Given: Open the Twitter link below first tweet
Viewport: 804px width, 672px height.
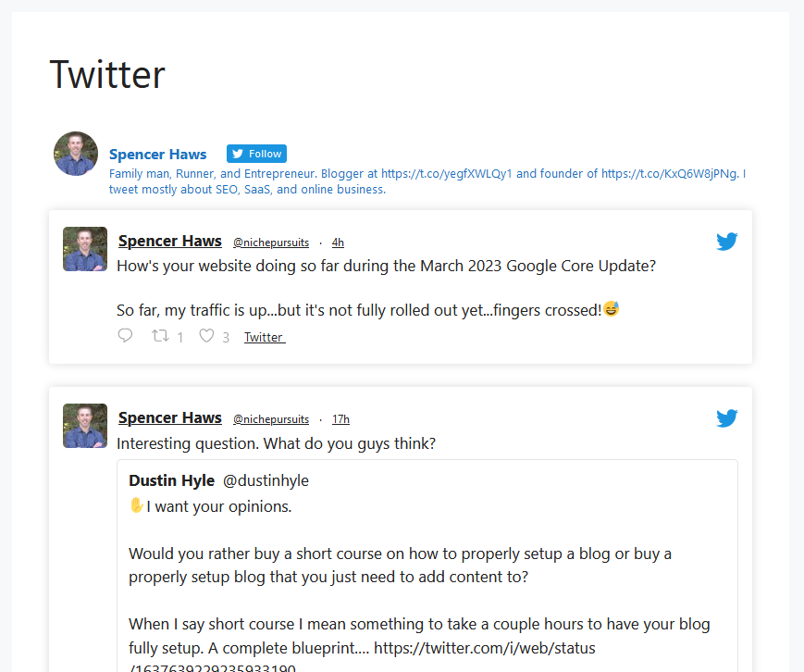Looking at the screenshot, I should (x=265, y=337).
